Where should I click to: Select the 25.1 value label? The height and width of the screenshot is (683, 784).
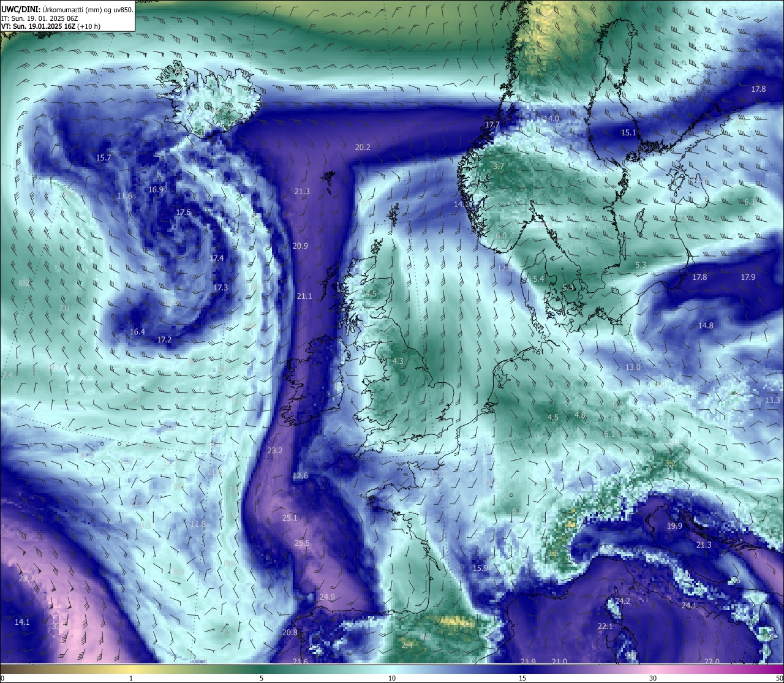coord(290,518)
